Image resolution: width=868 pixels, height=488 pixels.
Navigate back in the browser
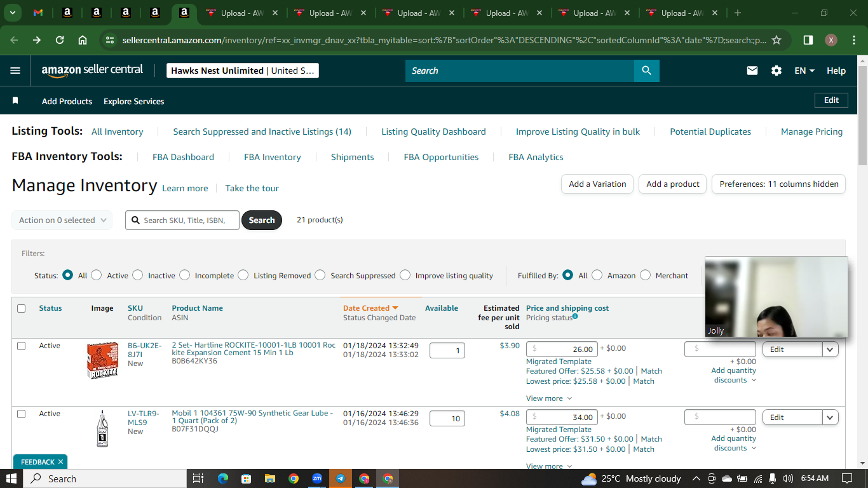[x=15, y=40]
